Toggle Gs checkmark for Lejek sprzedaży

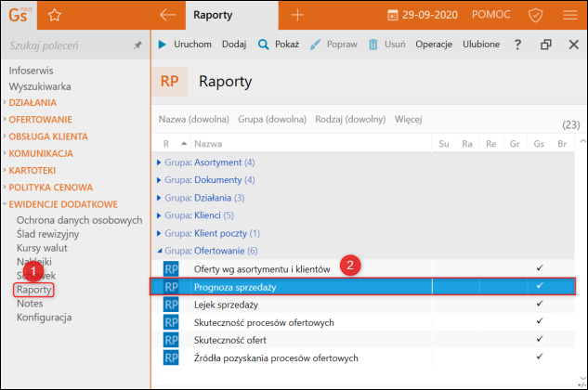pyautogui.click(x=540, y=303)
